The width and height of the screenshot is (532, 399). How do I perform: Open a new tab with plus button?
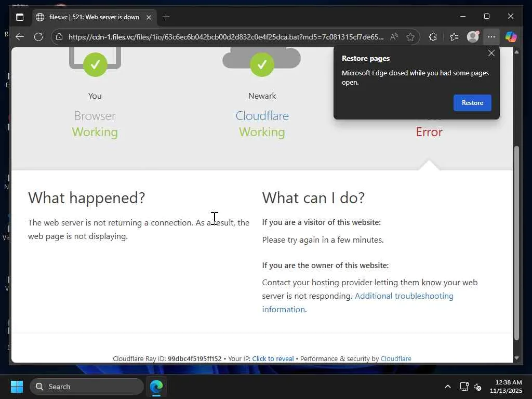[166, 17]
